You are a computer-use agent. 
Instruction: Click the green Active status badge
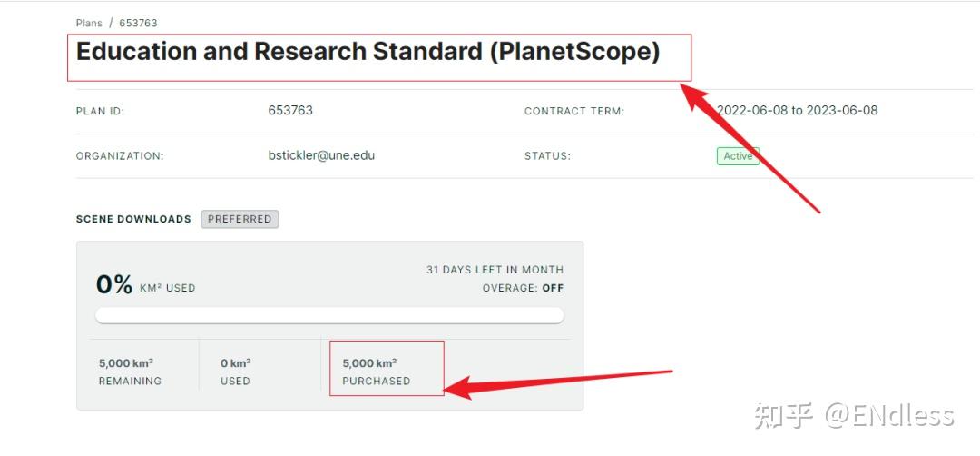point(738,156)
